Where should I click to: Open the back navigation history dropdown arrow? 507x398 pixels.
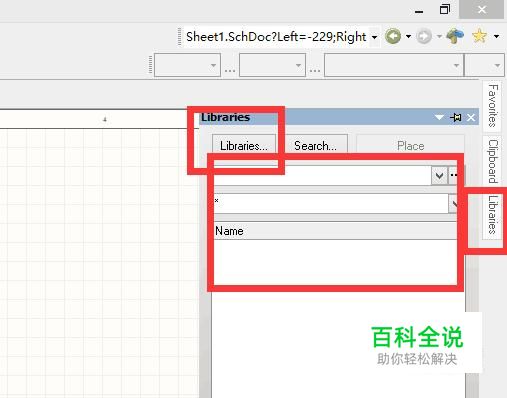[x=408, y=36]
